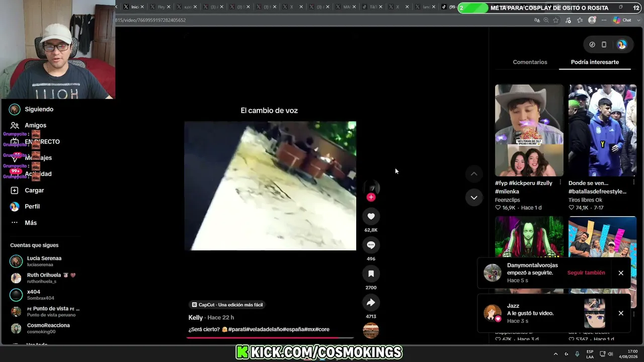Open options for the #fyp #kickperu video

click(x=560, y=183)
